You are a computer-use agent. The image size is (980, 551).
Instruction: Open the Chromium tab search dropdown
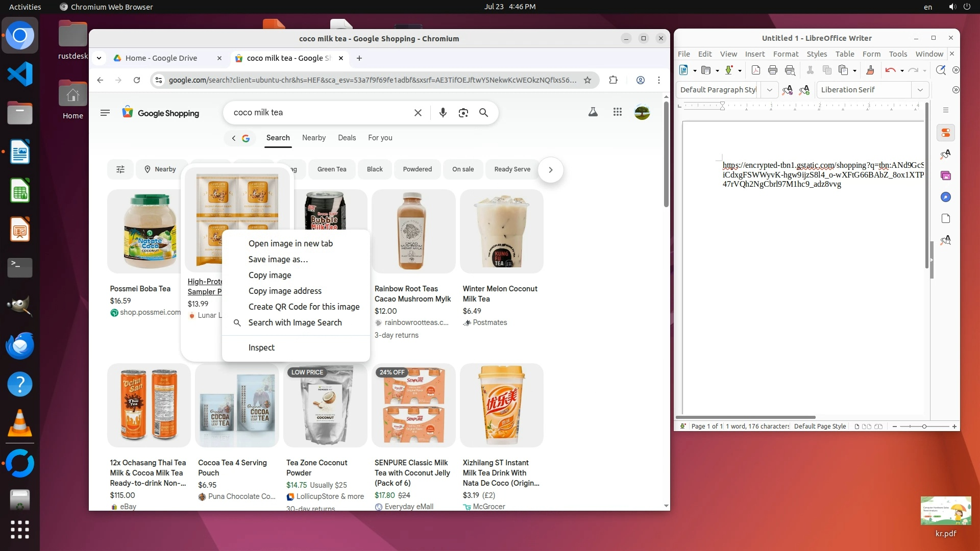click(x=99, y=58)
